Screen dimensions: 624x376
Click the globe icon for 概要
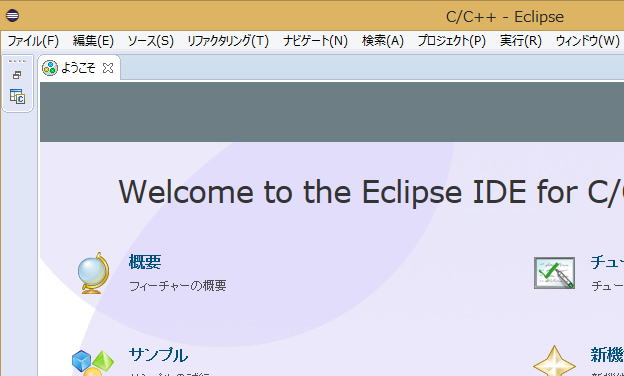(94, 273)
